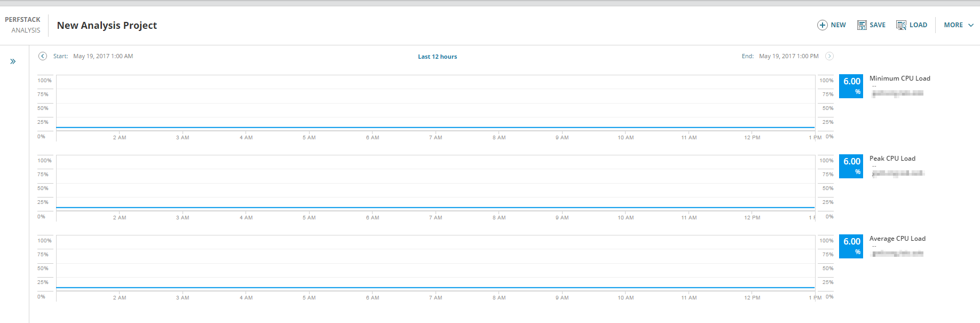
Task: Select the Average CPU Load metric label
Action: click(897, 239)
